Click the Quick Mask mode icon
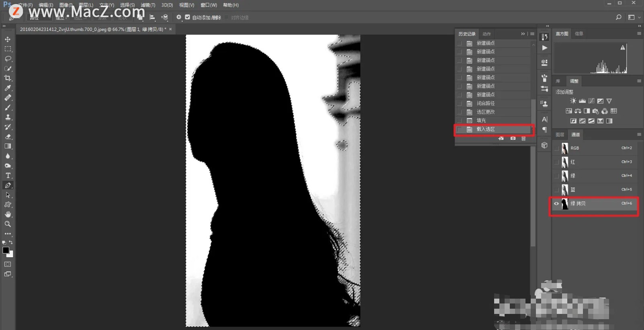 pyautogui.click(x=8, y=264)
